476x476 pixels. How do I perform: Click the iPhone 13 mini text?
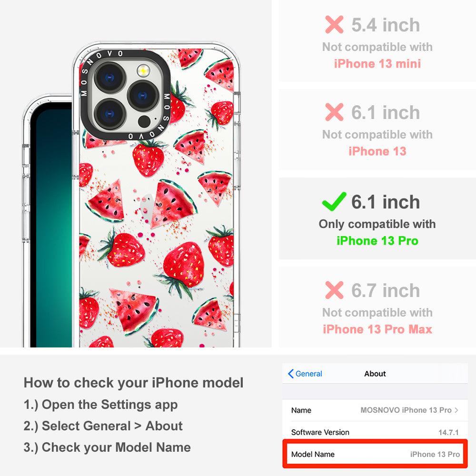point(377,63)
